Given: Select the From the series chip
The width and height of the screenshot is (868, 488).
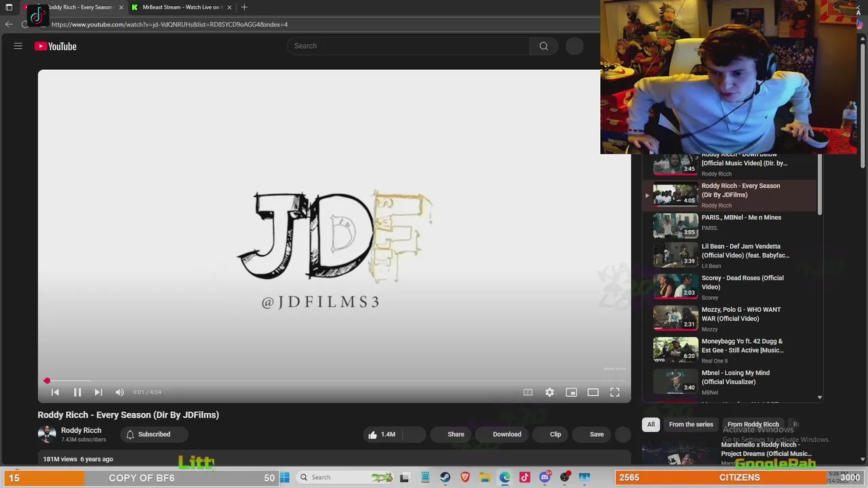Looking at the screenshot, I should point(691,424).
